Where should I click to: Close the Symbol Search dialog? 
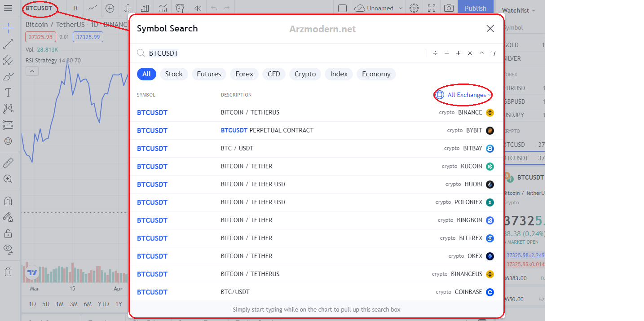tap(490, 29)
